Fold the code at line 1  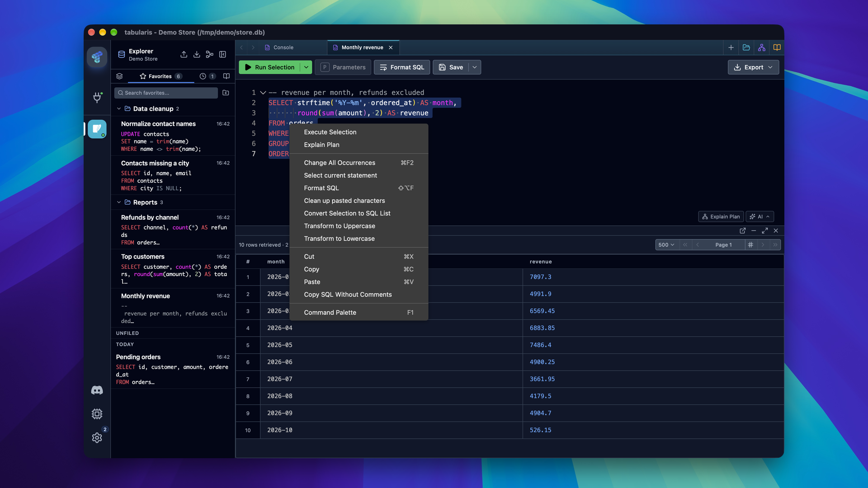click(x=263, y=93)
